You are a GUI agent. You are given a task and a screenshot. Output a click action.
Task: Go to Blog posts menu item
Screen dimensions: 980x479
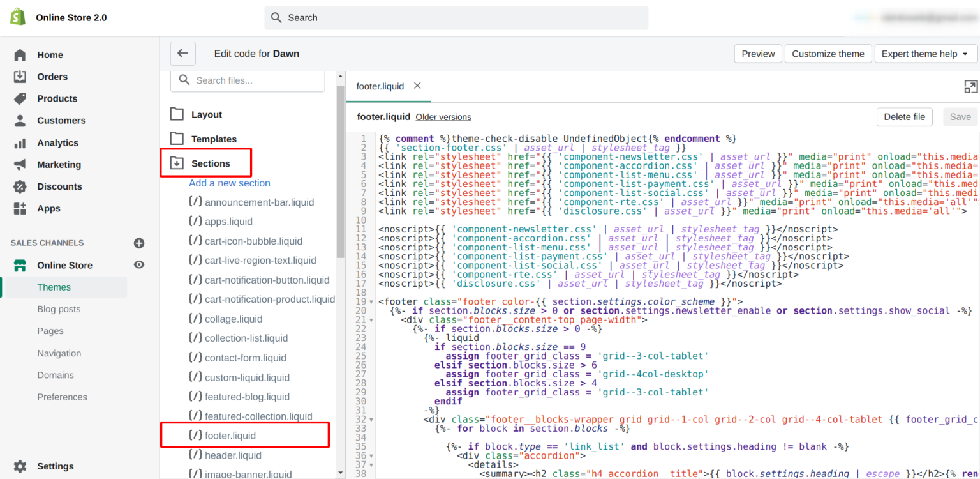click(x=59, y=309)
